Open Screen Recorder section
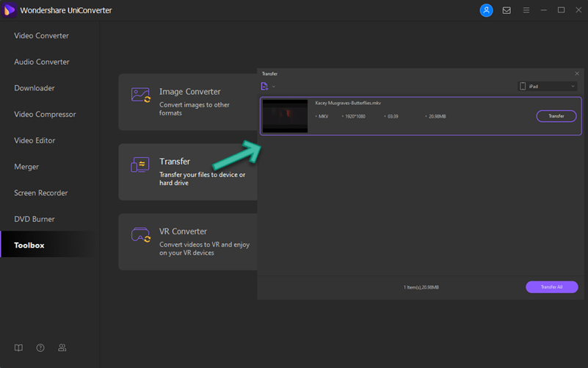Screen dimensions: 588x368 [41, 193]
